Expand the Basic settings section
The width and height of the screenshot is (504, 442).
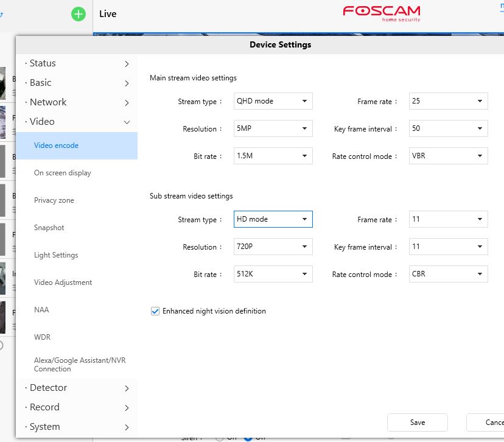[x=77, y=83]
